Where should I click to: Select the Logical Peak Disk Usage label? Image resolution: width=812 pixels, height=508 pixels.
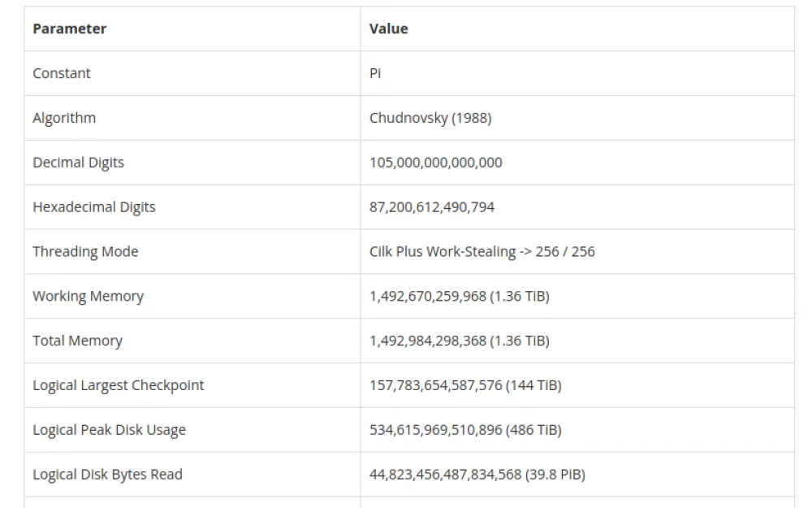tap(109, 430)
